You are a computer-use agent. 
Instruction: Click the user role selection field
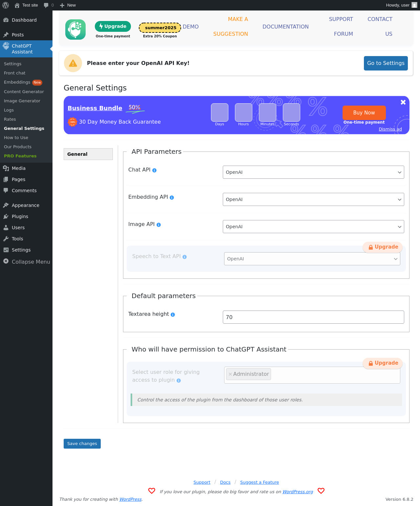[312, 375]
